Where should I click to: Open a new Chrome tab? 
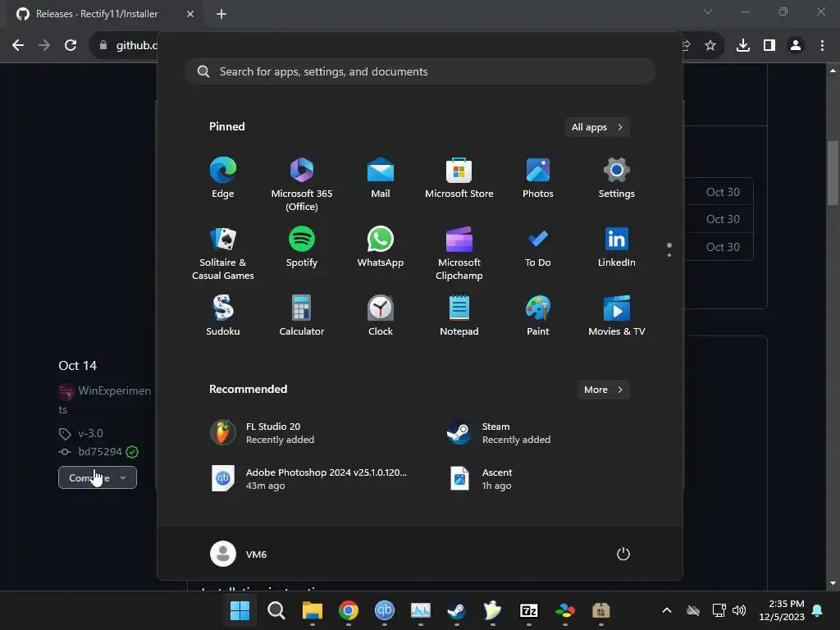click(x=221, y=14)
